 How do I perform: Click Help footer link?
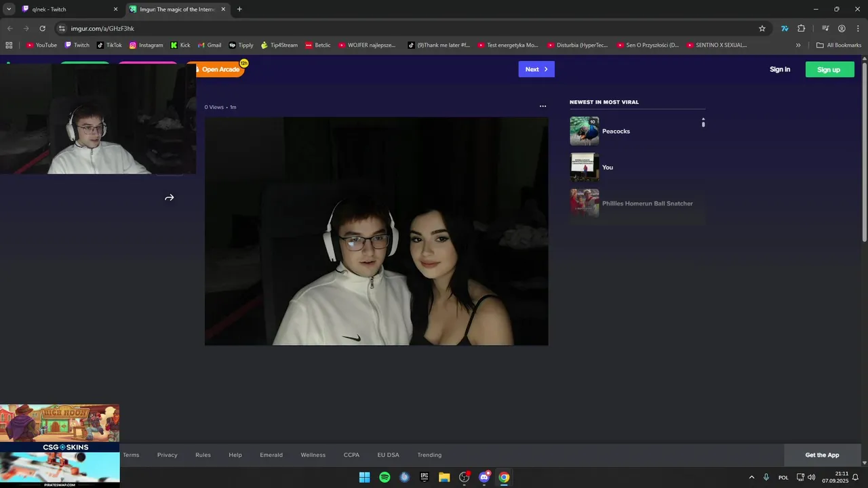point(235,455)
